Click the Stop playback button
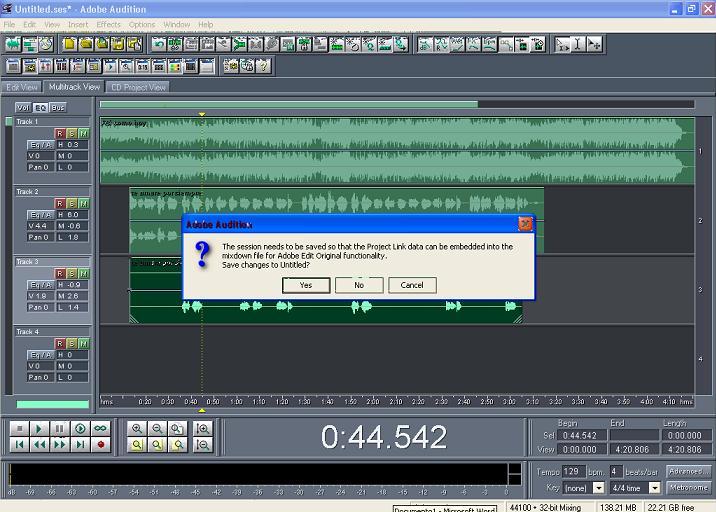The image size is (716, 512). (x=20, y=428)
